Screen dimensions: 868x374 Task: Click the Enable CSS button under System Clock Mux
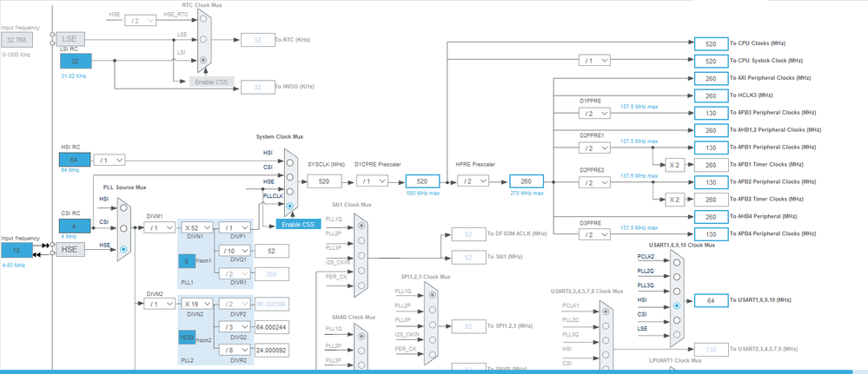(x=298, y=224)
